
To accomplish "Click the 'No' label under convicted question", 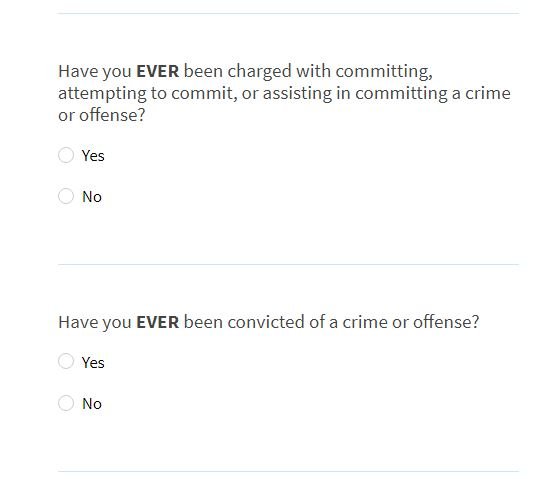I will [92, 403].
